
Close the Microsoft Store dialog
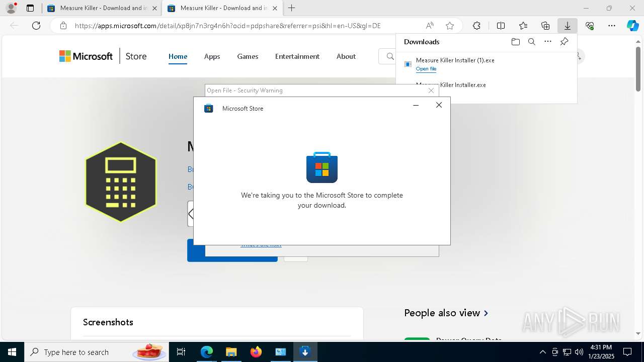(x=439, y=105)
